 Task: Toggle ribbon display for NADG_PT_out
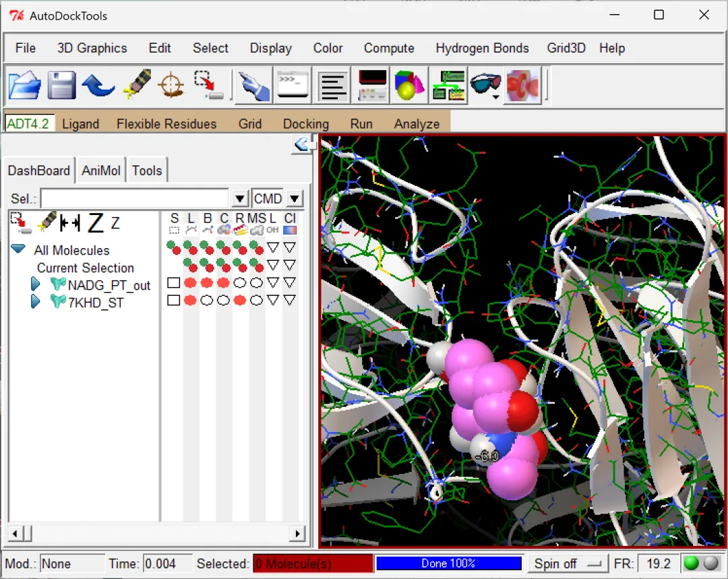[240, 283]
